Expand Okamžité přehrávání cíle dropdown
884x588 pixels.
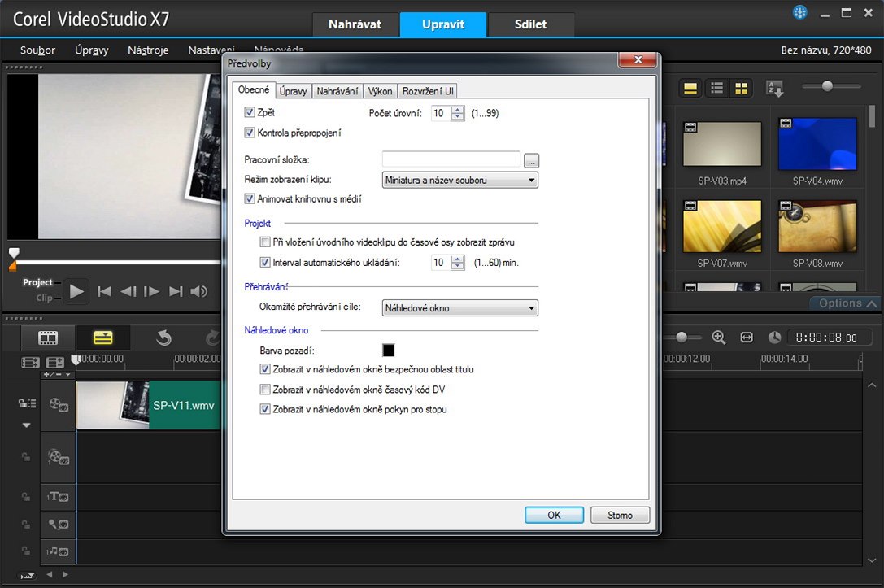point(459,308)
